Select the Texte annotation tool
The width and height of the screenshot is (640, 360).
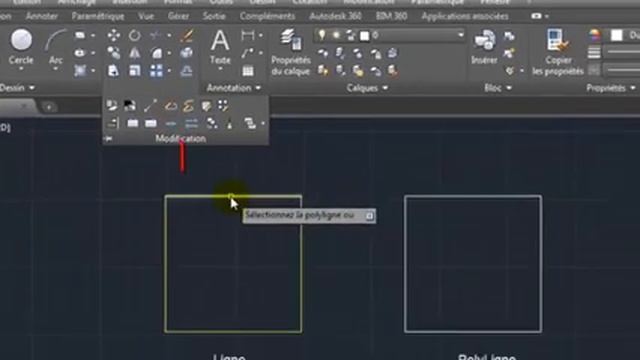tap(220, 46)
